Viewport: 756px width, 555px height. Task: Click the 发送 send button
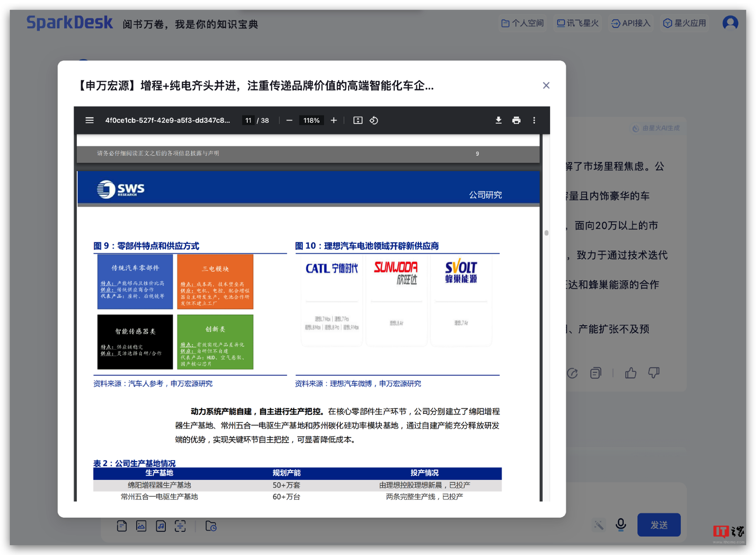(x=658, y=525)
